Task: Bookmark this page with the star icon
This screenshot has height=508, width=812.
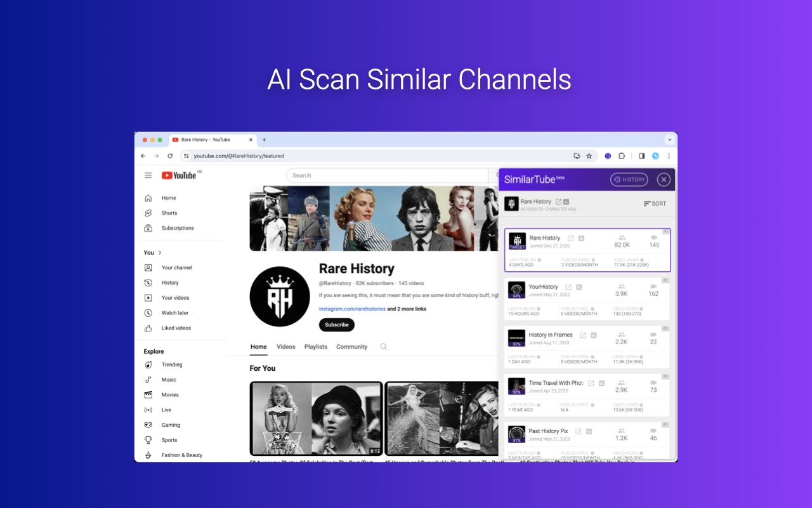Action: point(589,156)
